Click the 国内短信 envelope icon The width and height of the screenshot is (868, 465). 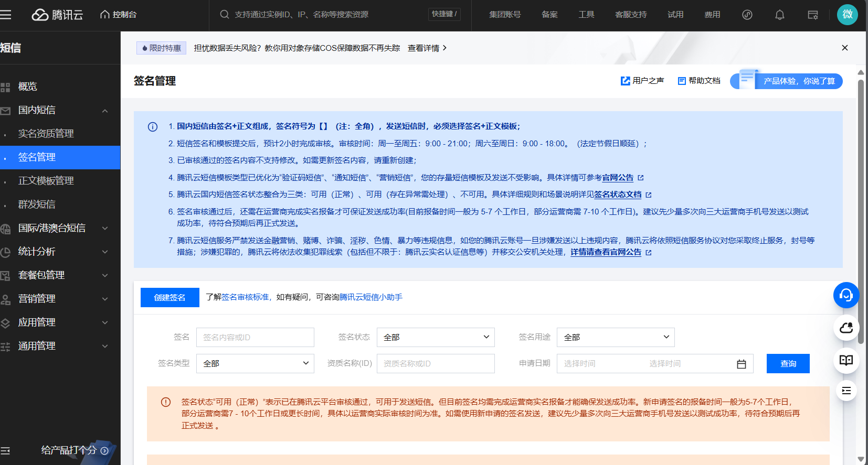(x=5, y=111)
